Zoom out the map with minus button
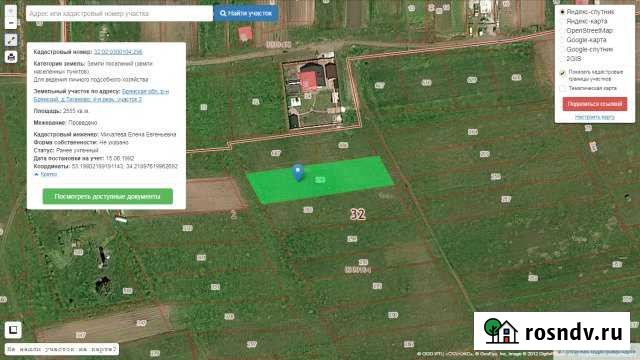Image resolution: width=640 pixels, height=360 pixels. click(x=11, y=23)
